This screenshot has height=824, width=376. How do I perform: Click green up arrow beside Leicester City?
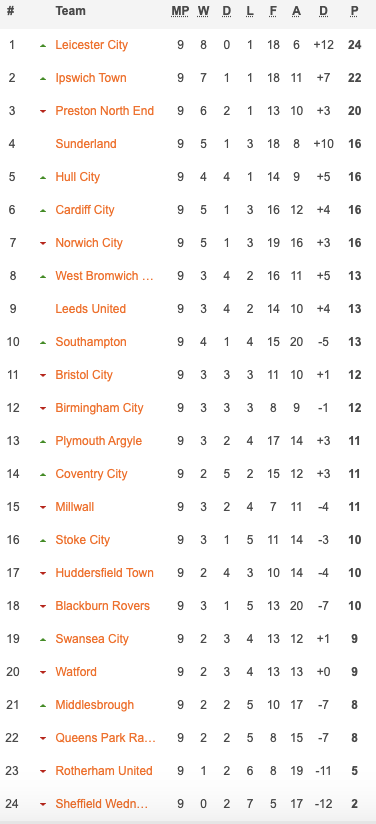[43, 46]
